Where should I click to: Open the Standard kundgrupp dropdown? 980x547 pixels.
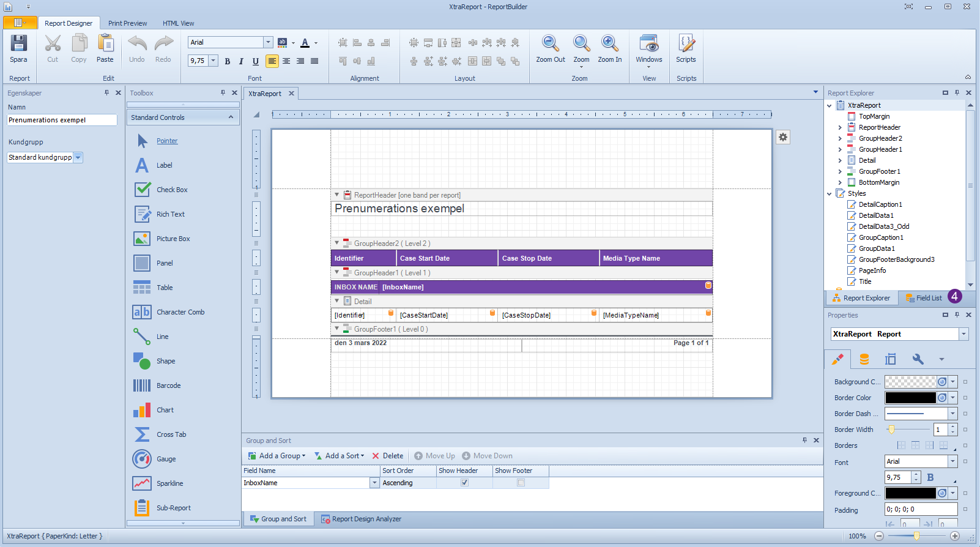click(78, 157)
